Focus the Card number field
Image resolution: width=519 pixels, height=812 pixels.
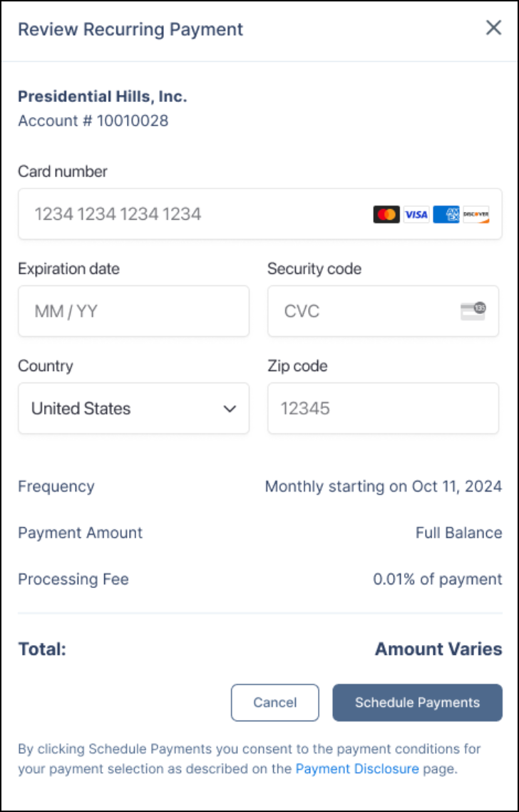click(192, 214)
